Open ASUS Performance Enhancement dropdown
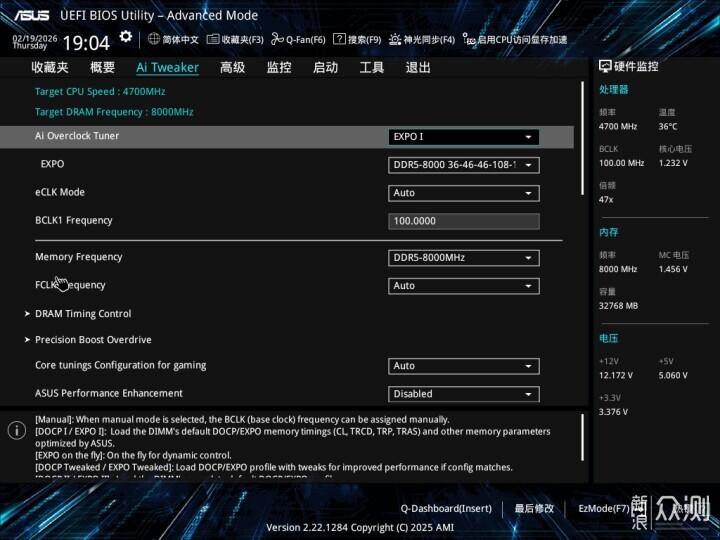The width and height of the screenshot is (720, 540). tap(464, 394)
